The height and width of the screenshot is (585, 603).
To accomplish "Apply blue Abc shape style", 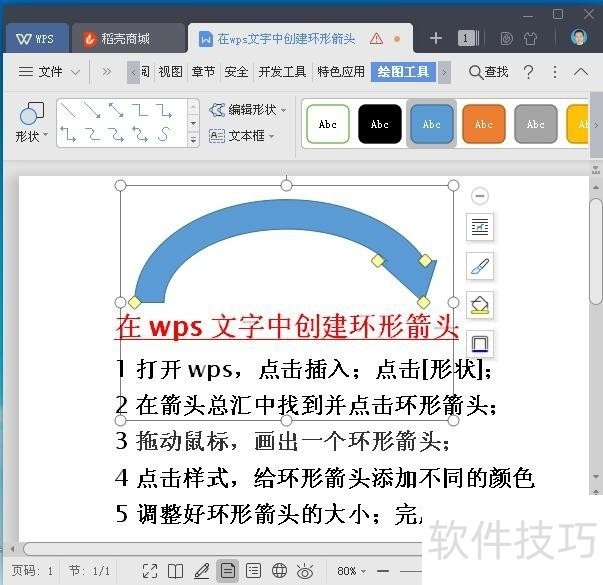I will coord(431,124).
